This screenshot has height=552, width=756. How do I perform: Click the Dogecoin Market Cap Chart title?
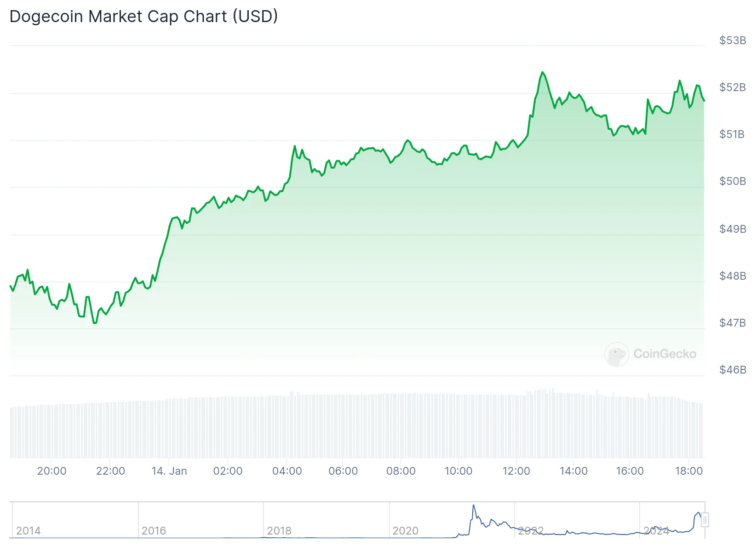coord(143,17)
